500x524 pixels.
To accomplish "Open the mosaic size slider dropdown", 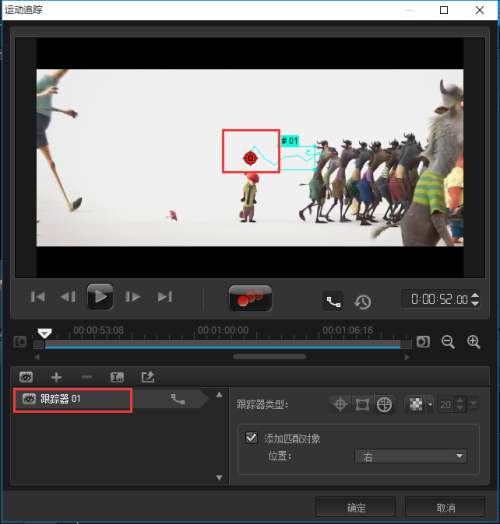I will tap(473, 405).
